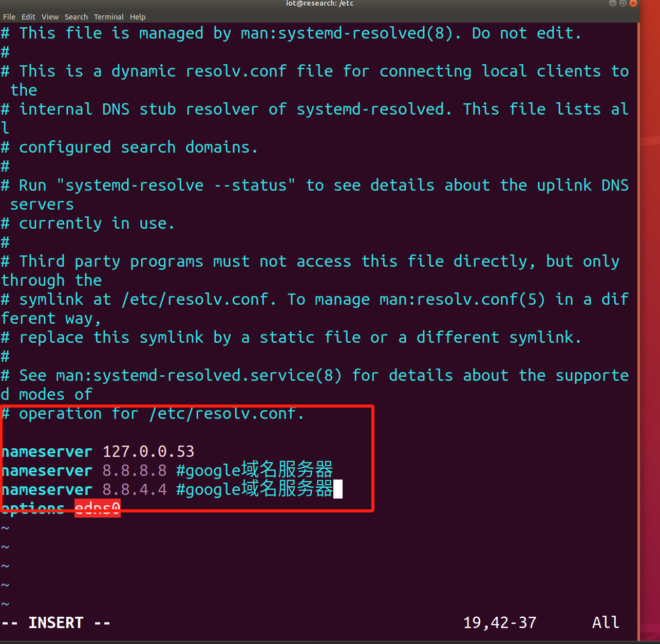
Task: Click the All scroll position indicator
Action: [606, 623]
